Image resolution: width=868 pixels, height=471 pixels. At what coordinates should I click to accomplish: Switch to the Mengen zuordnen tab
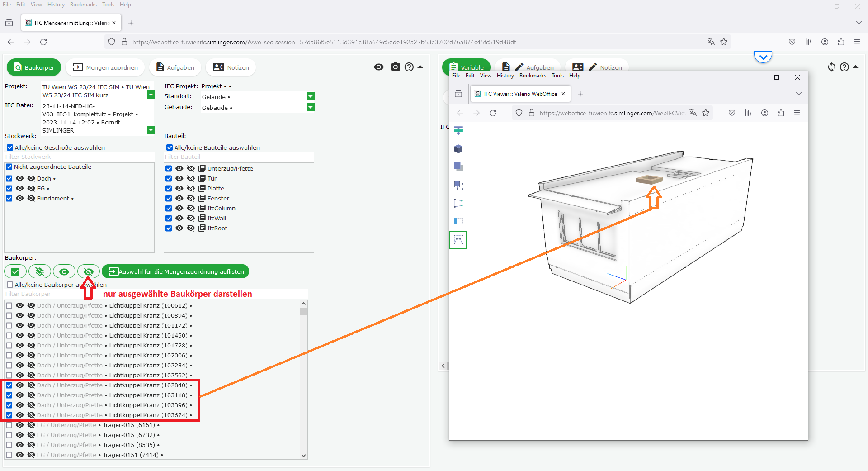[x=105, y=67]
